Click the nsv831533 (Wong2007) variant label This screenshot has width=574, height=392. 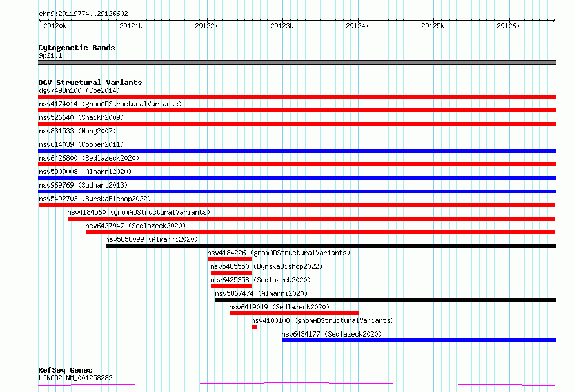click(77, 131)
